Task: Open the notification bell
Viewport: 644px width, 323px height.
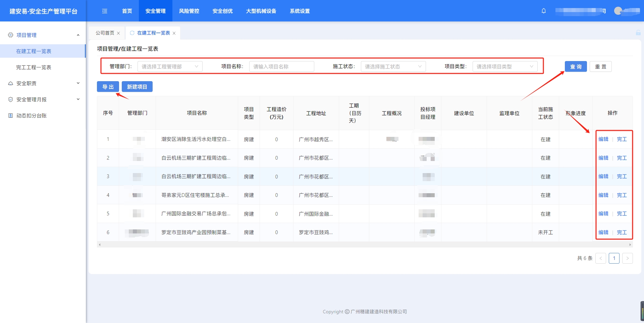Action: (544, 11)
